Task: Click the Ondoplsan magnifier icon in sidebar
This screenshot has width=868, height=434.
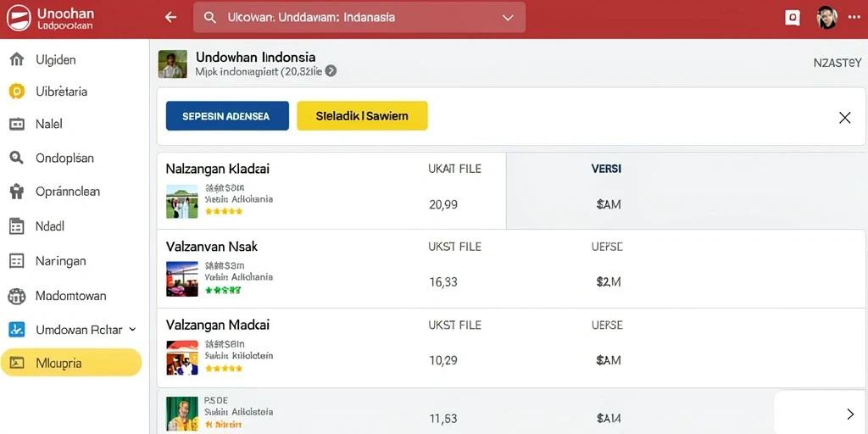Action: 17,158
